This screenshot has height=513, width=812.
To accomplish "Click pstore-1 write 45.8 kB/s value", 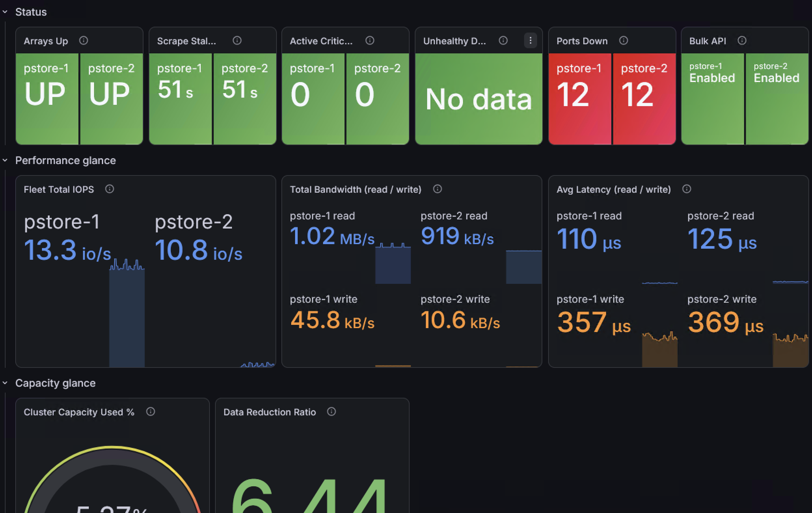I will [x=332, y=320].
